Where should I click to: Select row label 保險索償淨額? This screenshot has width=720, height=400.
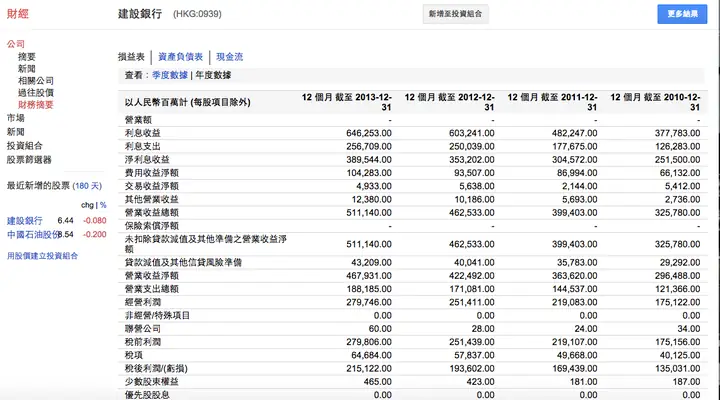tap(152, 226)
